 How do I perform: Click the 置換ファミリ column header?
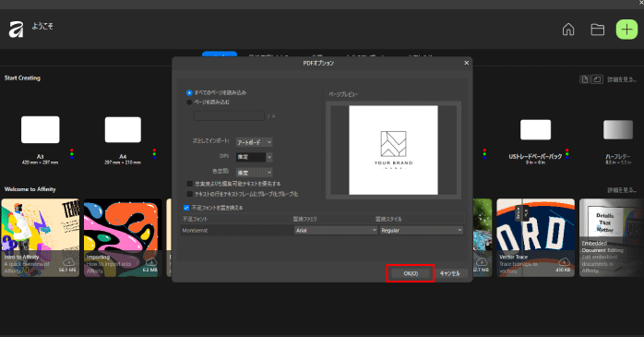coord(304,219)
